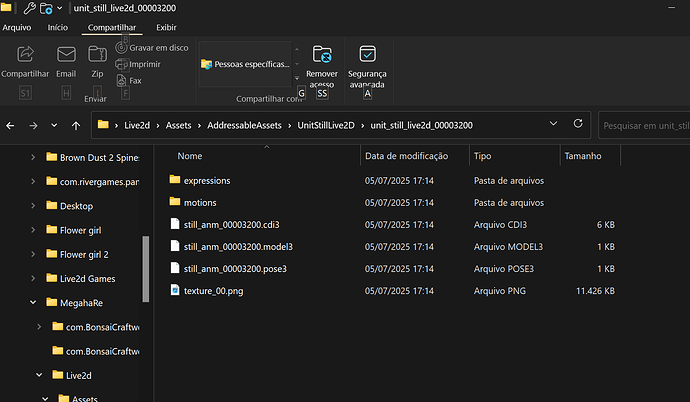
Task: Click the navigation pane vertical scrollbar
Action: [x=146, y=269]
